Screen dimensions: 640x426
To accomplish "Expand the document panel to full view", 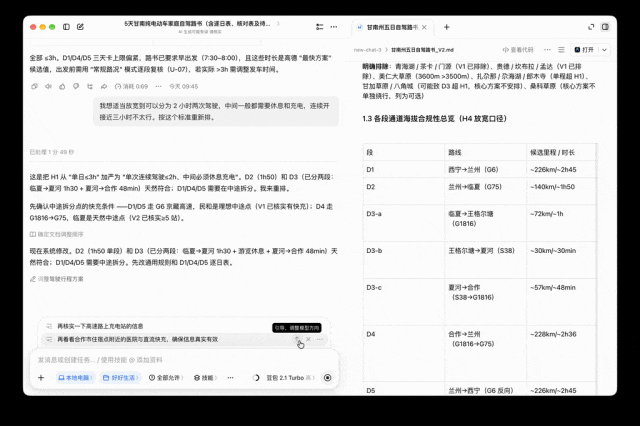I will coord(591,27).
